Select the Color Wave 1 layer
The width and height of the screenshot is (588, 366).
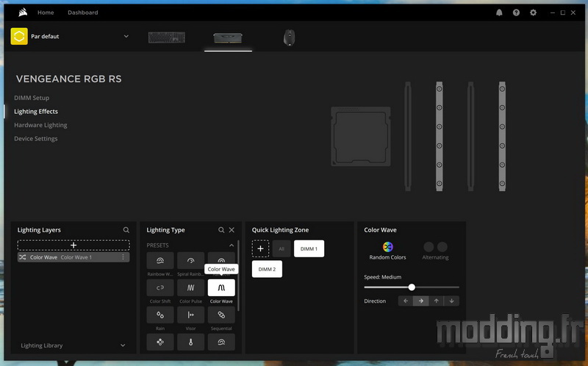73,257
